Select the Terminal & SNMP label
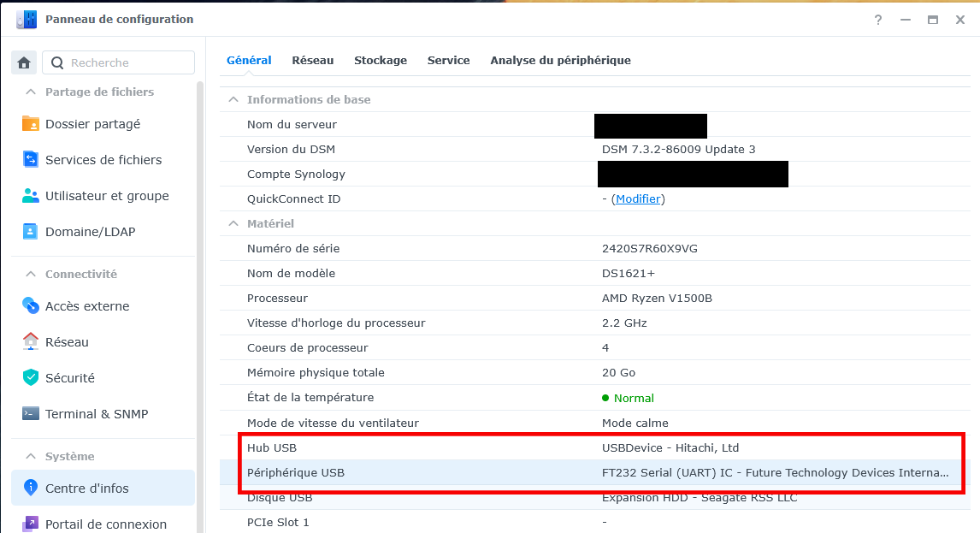This screenshot has height=533, width=980. 97,413
